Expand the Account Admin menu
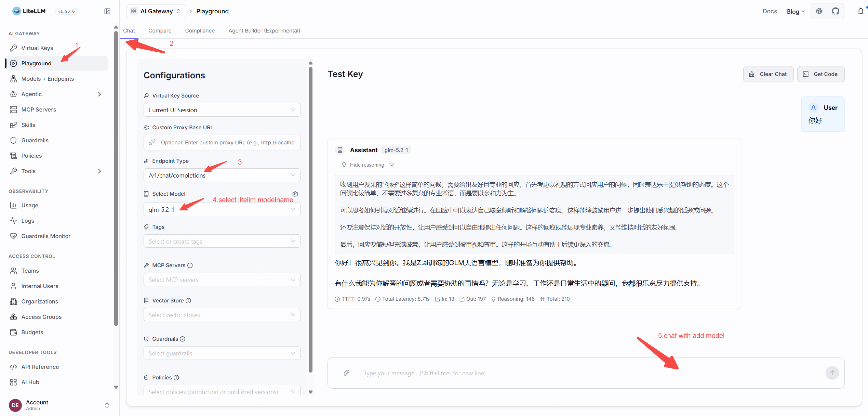 (59, 405)
